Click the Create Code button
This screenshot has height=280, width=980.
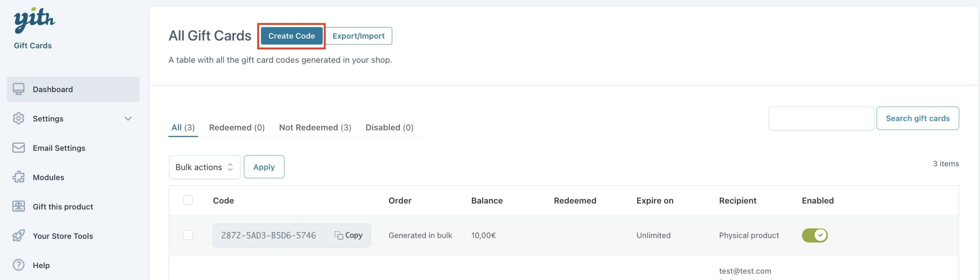pos(292,36)
